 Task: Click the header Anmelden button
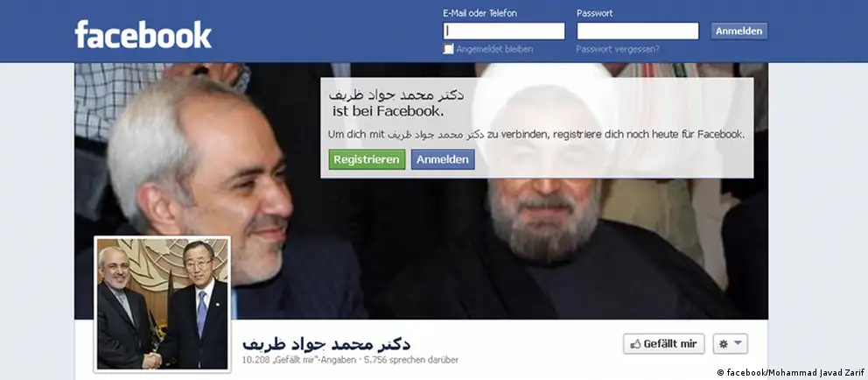tap(739, 31)
